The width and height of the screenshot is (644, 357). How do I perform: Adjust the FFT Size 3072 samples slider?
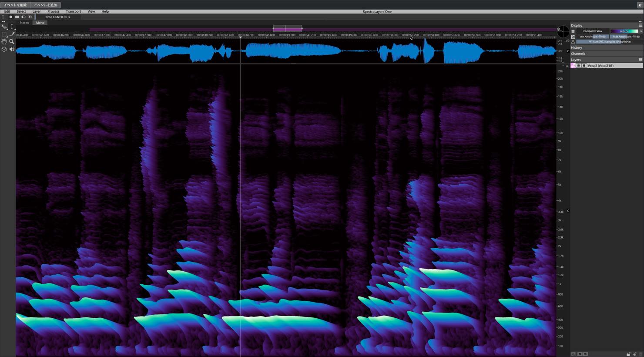[609, 42]
